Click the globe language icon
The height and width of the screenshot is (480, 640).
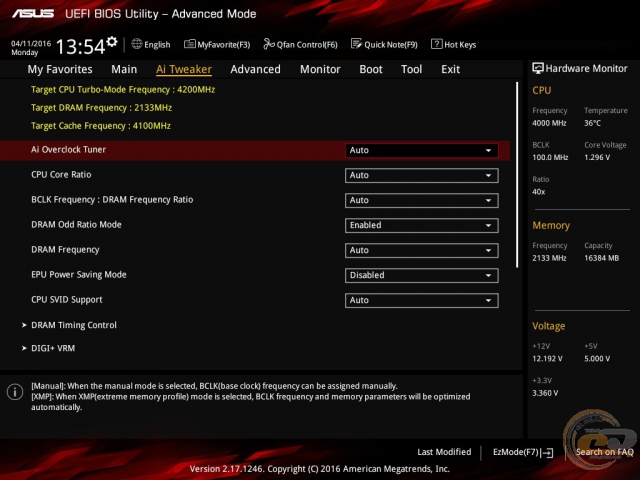[x=137, y=44]
